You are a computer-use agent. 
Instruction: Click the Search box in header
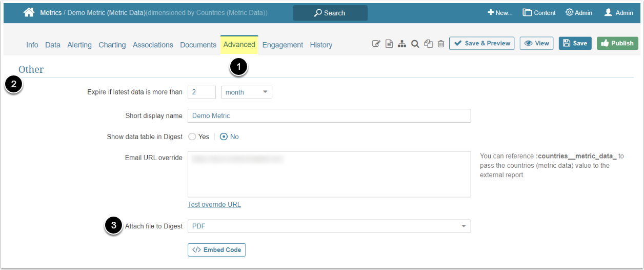tap(330, 13)
